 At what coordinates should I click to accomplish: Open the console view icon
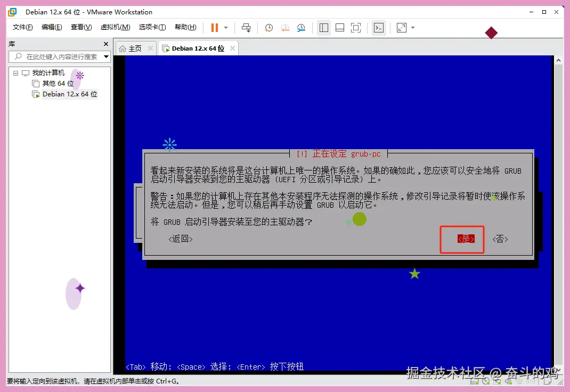coord(379,28)
